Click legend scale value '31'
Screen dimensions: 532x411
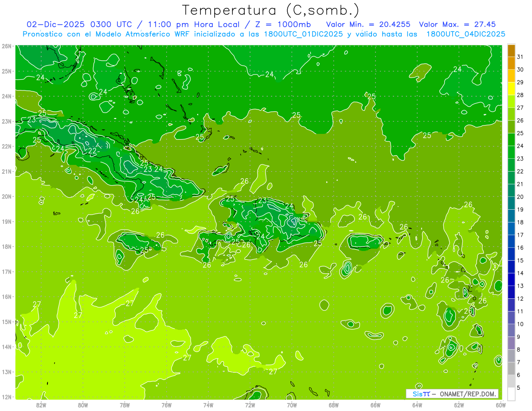tap(520, 57)
